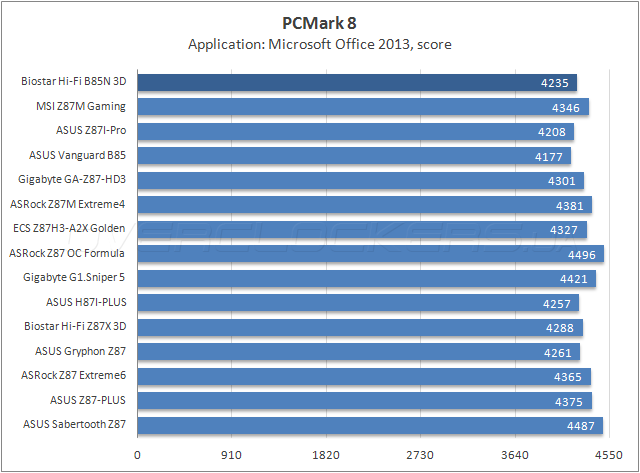Select the ASUS Z87I-Pro label
Viewport: 640px width, 473px height.
[91, 131]
